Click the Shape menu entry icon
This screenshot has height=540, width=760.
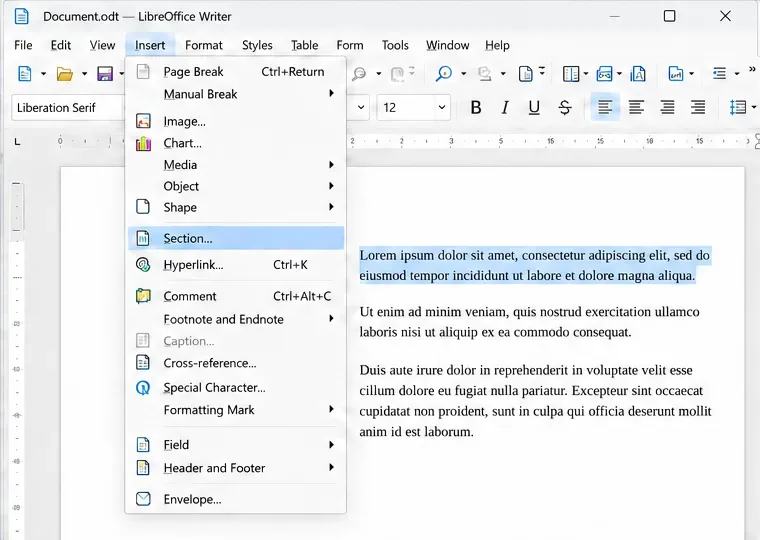[143, 206]
